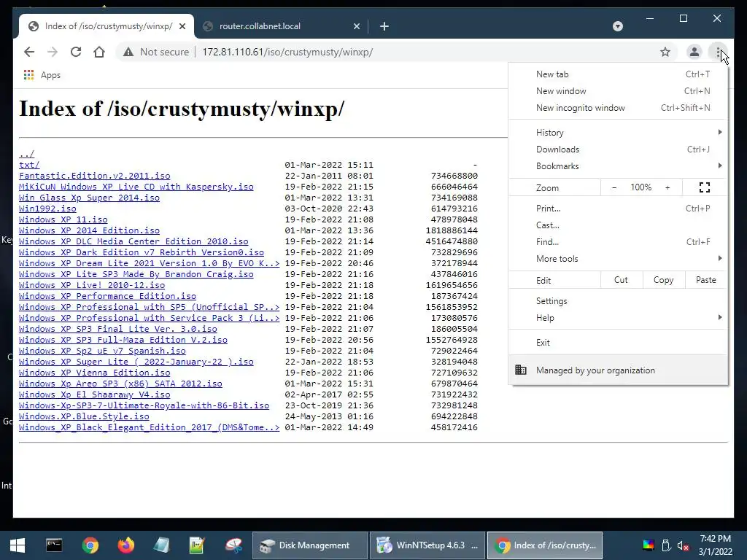Open Windows Xp El Shaarawy V4.iso link
Viewport: 747px width, 560px height.
pos(94,394)
